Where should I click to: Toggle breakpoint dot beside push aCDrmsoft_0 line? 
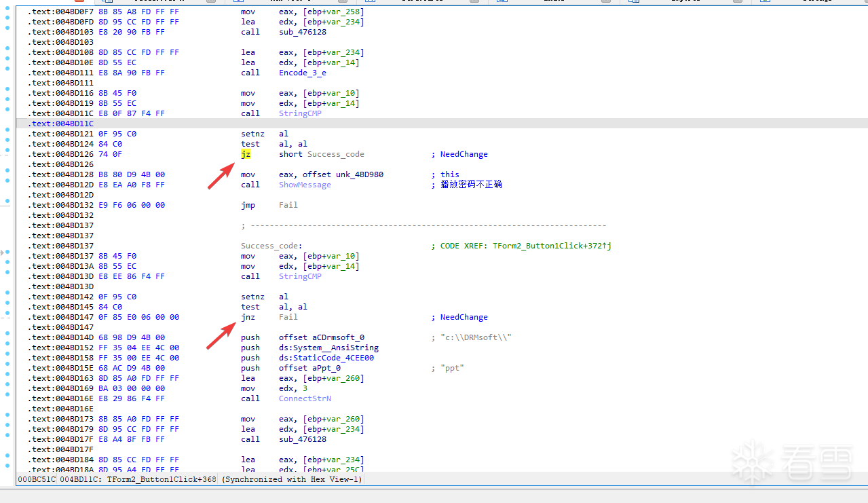click(x=7, y=334)
